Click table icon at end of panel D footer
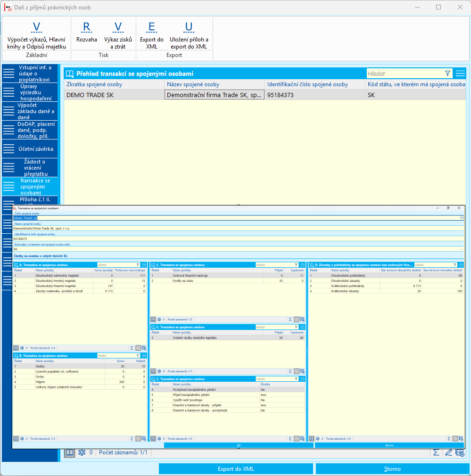 [x=461, y=439]
